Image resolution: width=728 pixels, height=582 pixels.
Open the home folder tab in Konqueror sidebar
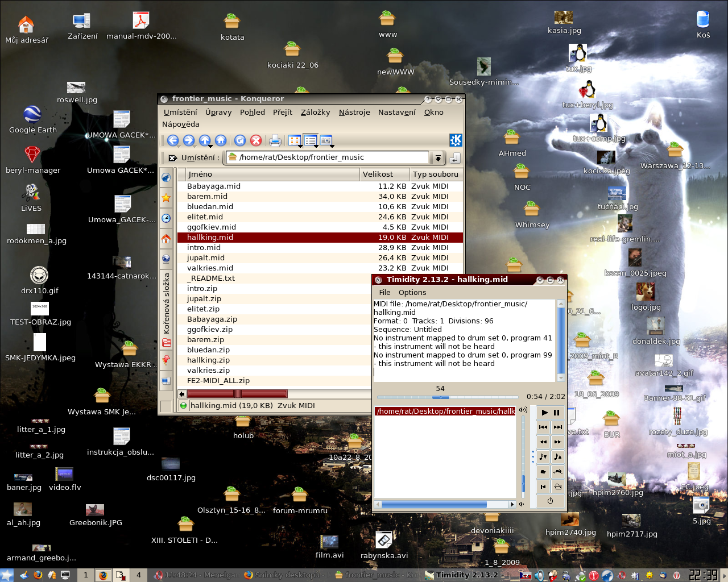point(166,239)
